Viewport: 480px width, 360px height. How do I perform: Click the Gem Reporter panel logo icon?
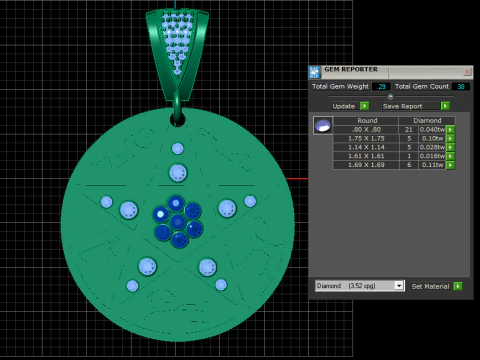pos(315,72)
